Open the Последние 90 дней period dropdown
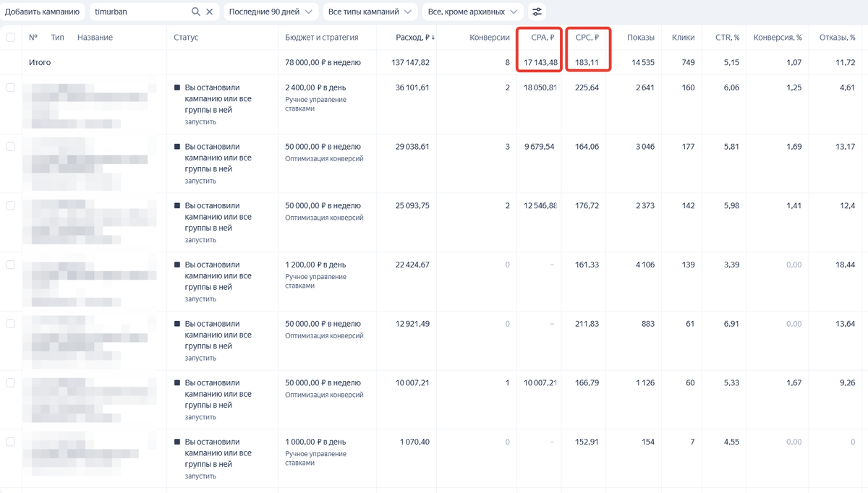Screen dimensions: 868x493 tap(271, 12)
